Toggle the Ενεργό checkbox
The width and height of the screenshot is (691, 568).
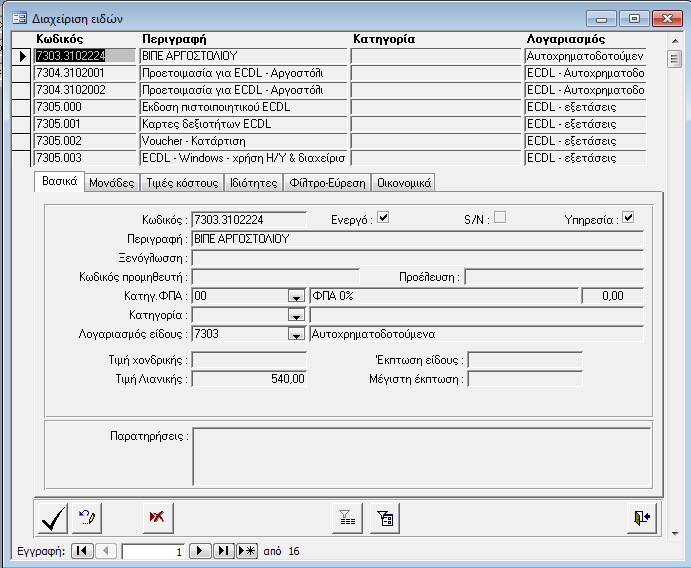pyautogui.click(x=383, y=218)
